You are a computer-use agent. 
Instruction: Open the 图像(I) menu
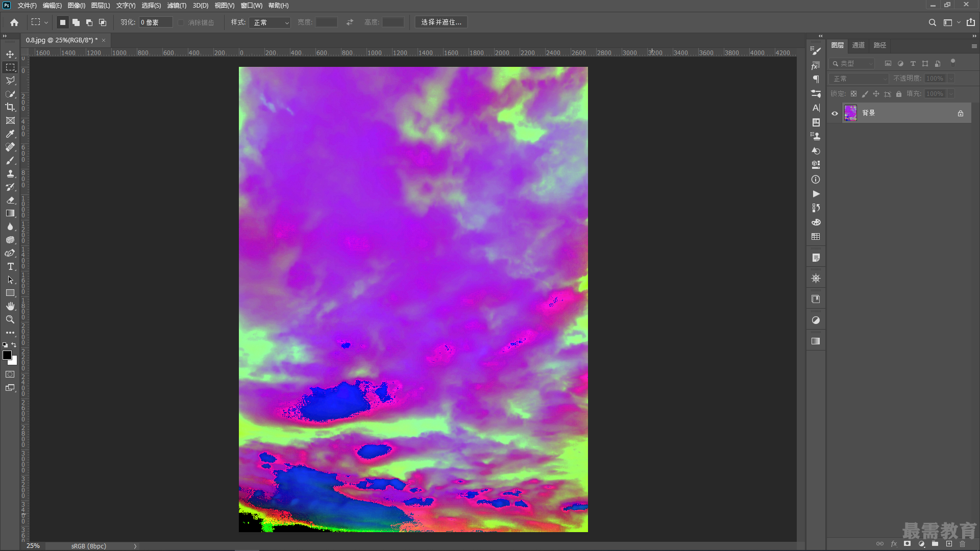[x=76, y=6]
